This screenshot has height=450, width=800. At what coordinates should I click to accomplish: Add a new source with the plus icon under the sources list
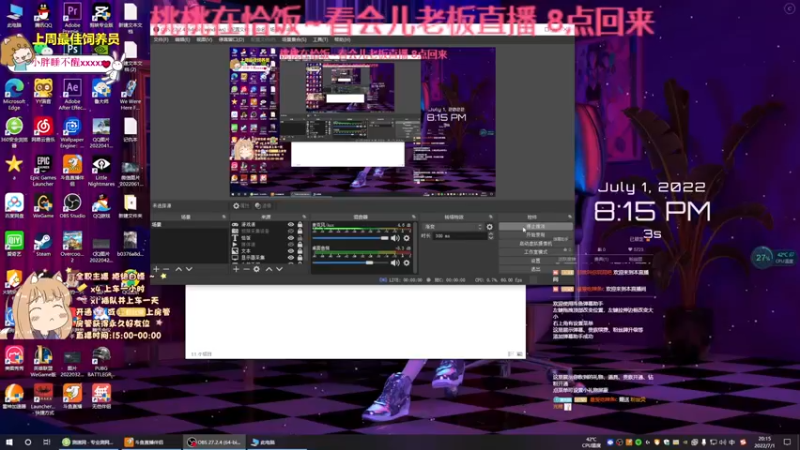[236, 269]
